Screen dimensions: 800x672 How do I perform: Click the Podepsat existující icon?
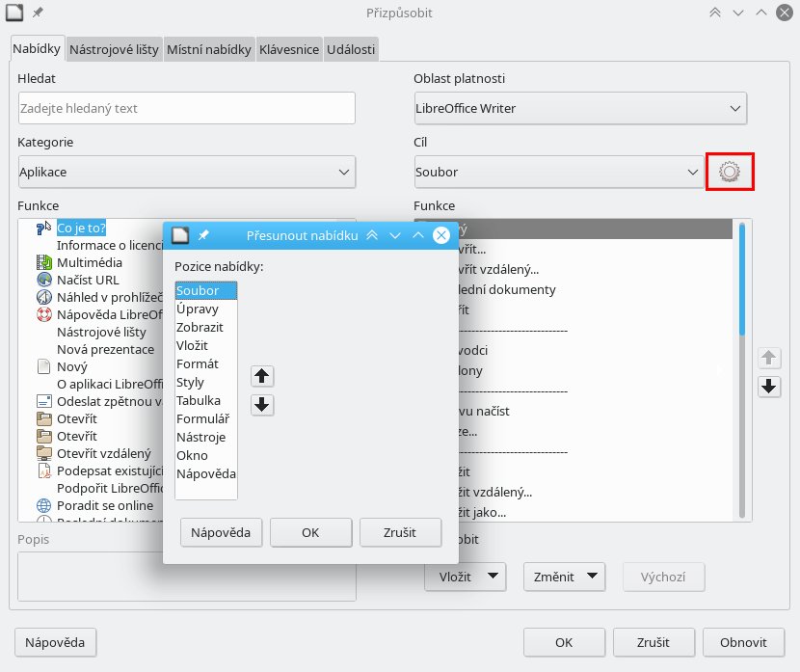44,470
